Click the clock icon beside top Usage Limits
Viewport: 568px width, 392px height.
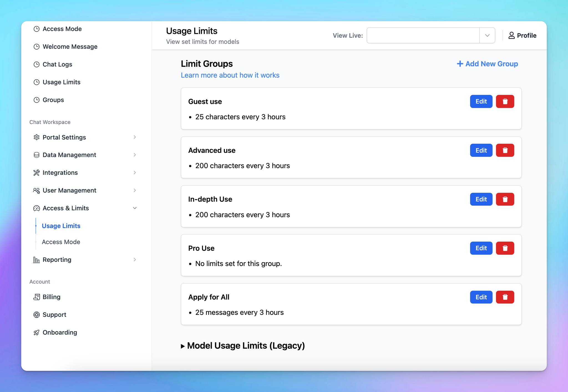coord(36,82)
